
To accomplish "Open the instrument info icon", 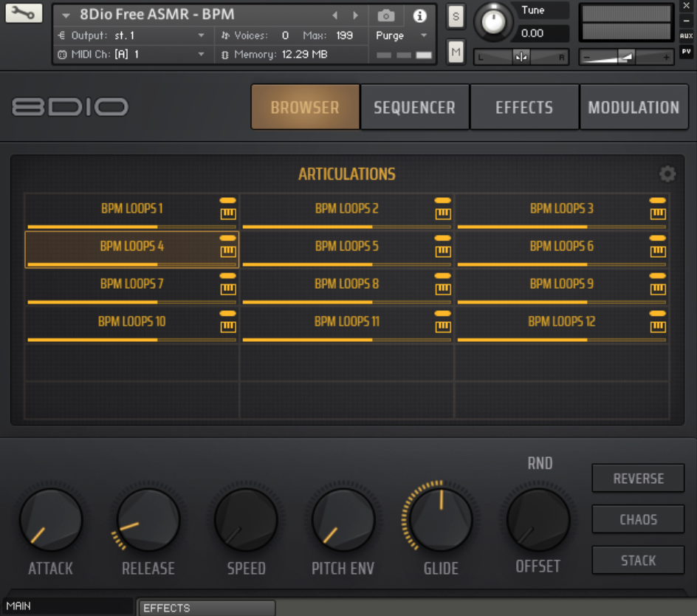I will click(x=419, y=16).
